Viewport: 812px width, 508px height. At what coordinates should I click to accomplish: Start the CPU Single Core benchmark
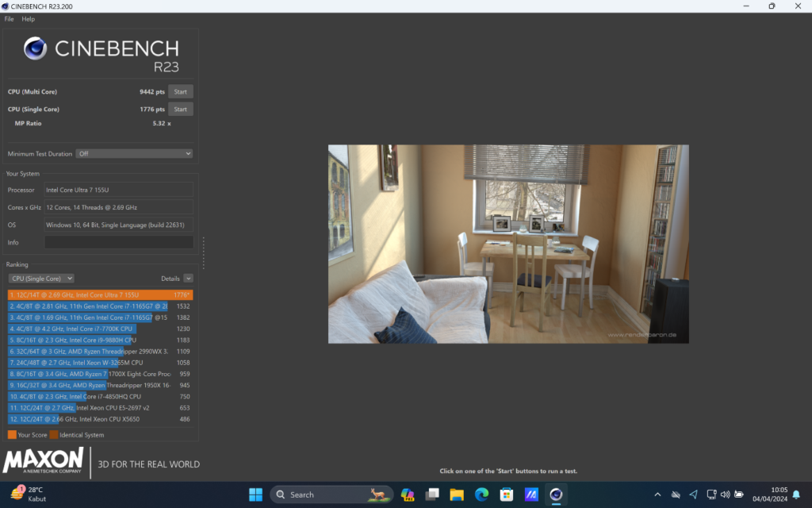[x=180, y=109]
